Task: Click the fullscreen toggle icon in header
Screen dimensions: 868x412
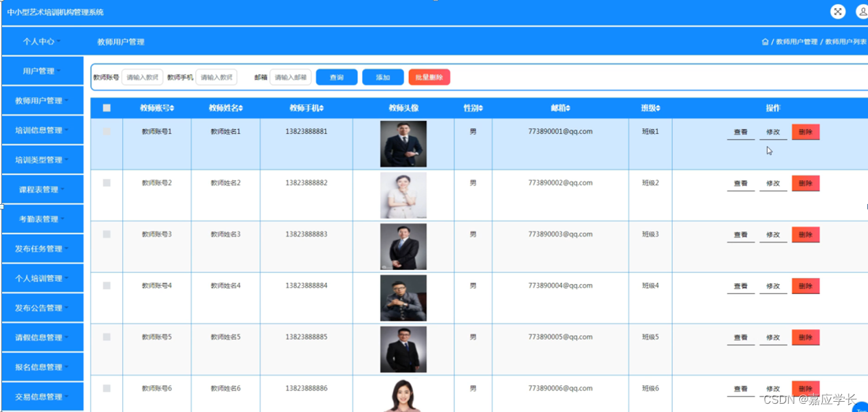Action: (838, 12)
